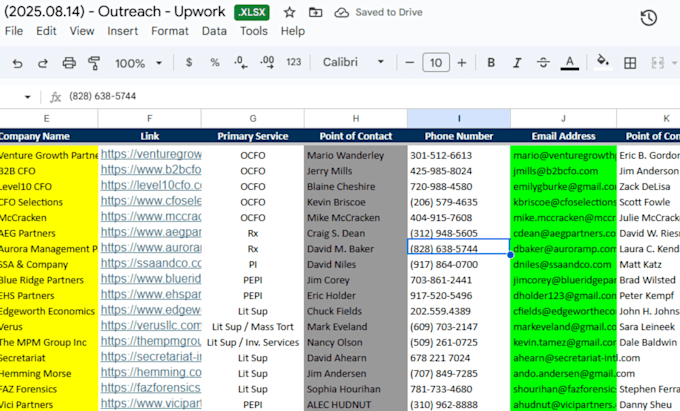Click the .XLSX file format badge
This screenshot has height=411, width=680.
pyautogui.click(x=252, y=12)
